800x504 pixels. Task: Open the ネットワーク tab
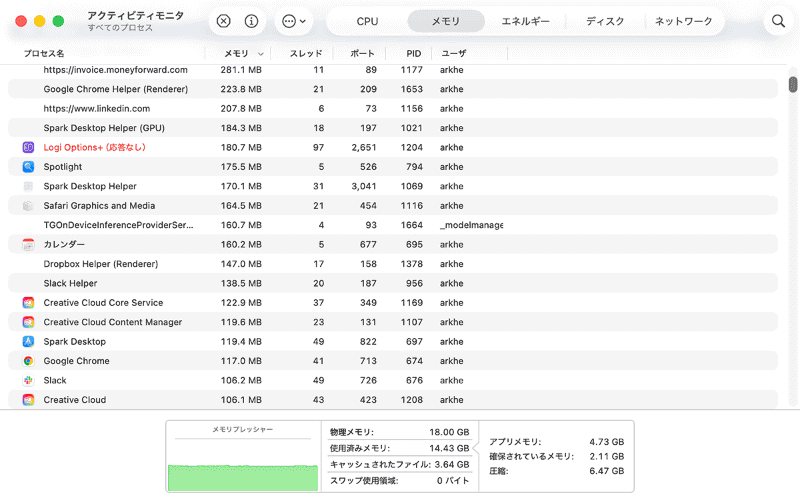click(x=684, y=21)
